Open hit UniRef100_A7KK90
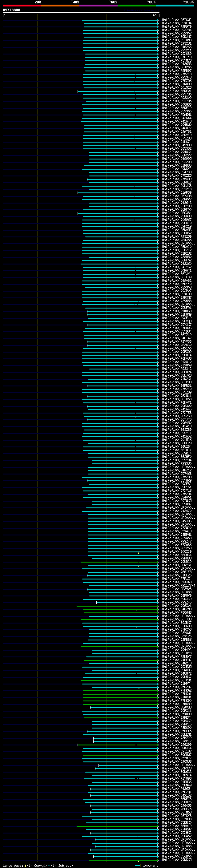This screenshot has height=868, width=197. (177, 700)
